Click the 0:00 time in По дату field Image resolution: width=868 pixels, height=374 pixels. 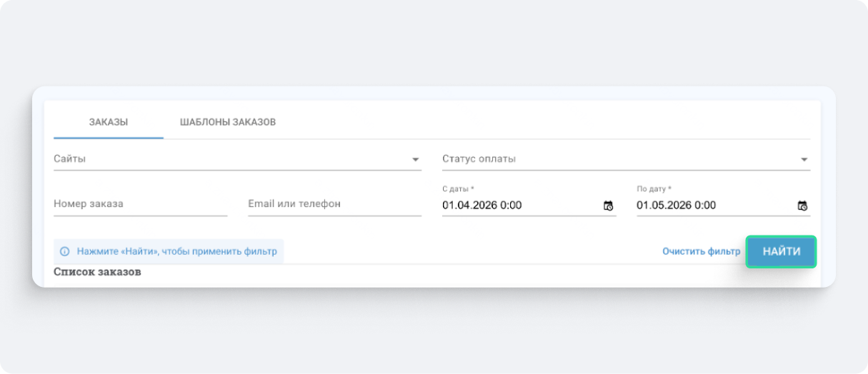tap(706, 206)
